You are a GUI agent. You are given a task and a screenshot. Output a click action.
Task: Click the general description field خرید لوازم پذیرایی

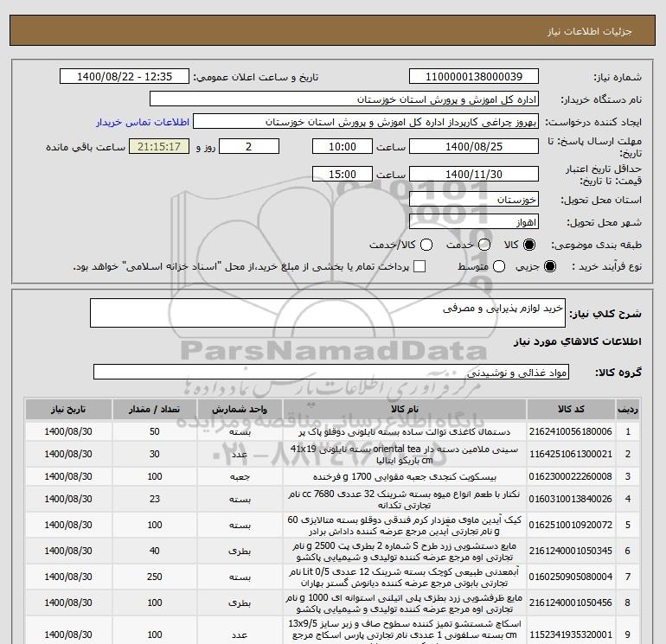pyautogui.click(x=328, y=313)
